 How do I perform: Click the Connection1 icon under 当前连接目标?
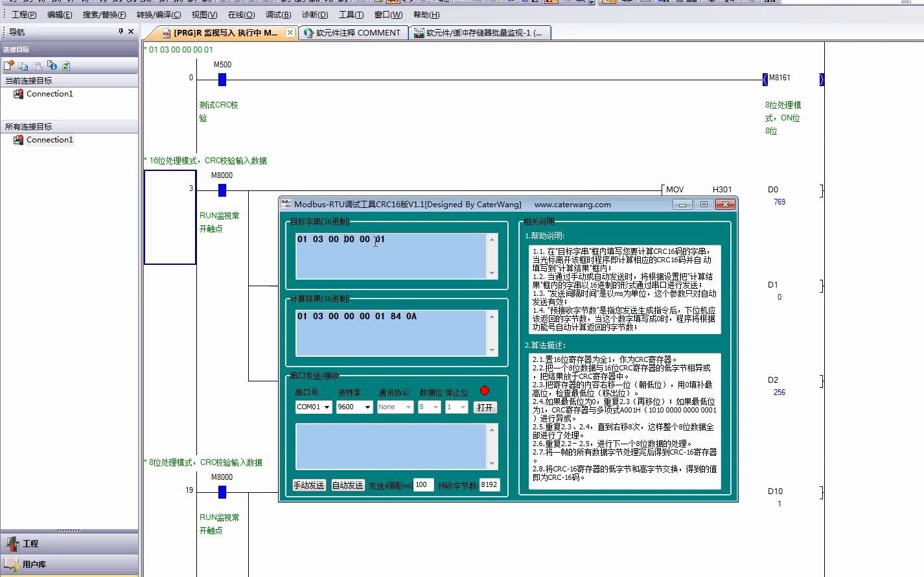click(x=18, y=94)
